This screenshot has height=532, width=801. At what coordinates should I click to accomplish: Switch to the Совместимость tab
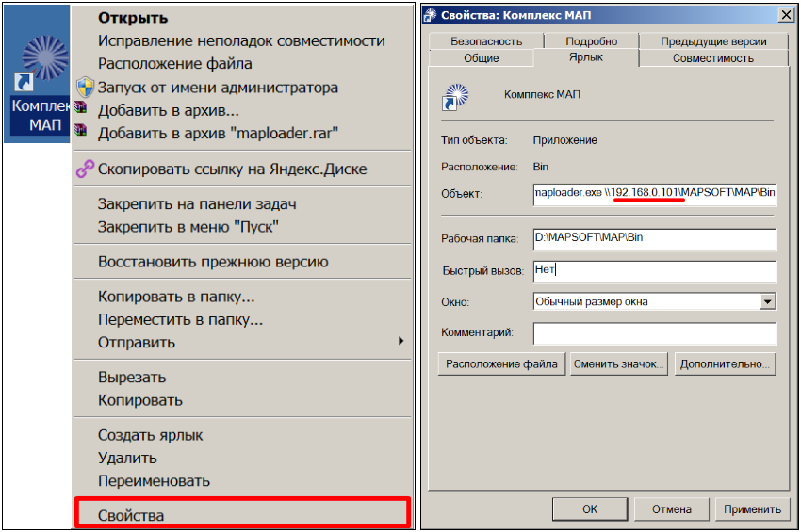point(712,58)
